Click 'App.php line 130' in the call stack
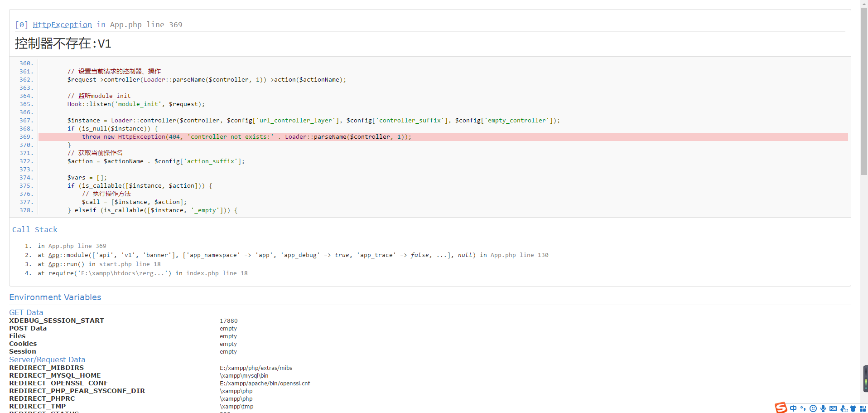The height and width of the screenshot is (413, 868). [519, 255]
